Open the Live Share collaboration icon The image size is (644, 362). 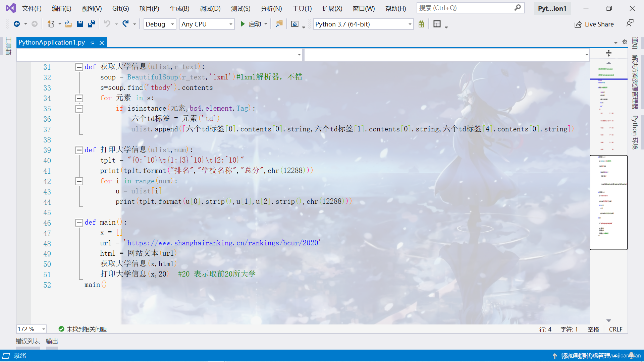pyautogui.click(x=578, y=24)
